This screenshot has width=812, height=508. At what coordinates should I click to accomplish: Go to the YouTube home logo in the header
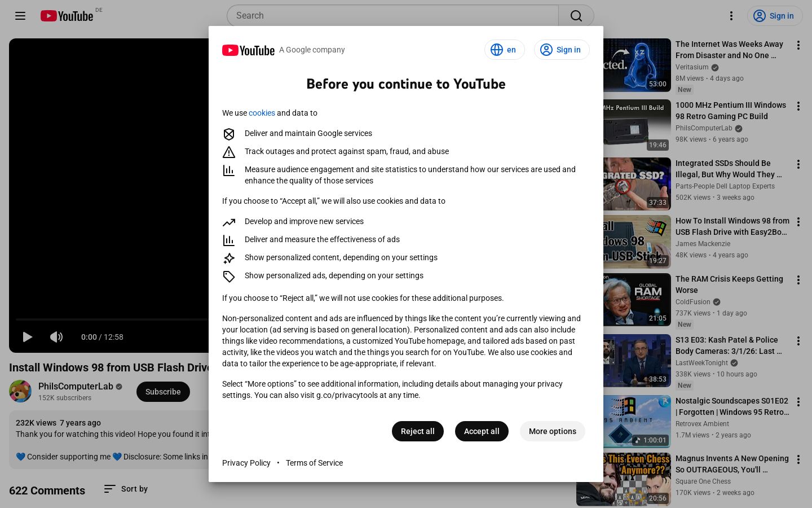tap(67, 16)
